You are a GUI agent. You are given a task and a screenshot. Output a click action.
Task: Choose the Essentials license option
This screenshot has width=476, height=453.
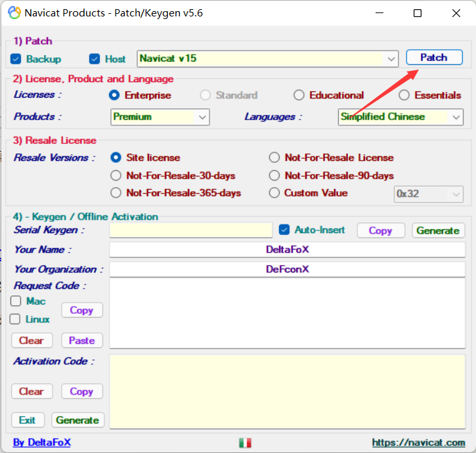pos(404,95)
